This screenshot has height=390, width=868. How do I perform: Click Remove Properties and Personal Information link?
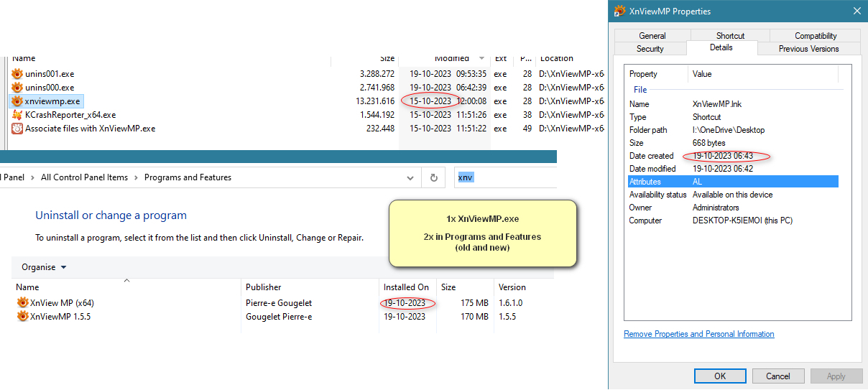(x=699, y=334)
